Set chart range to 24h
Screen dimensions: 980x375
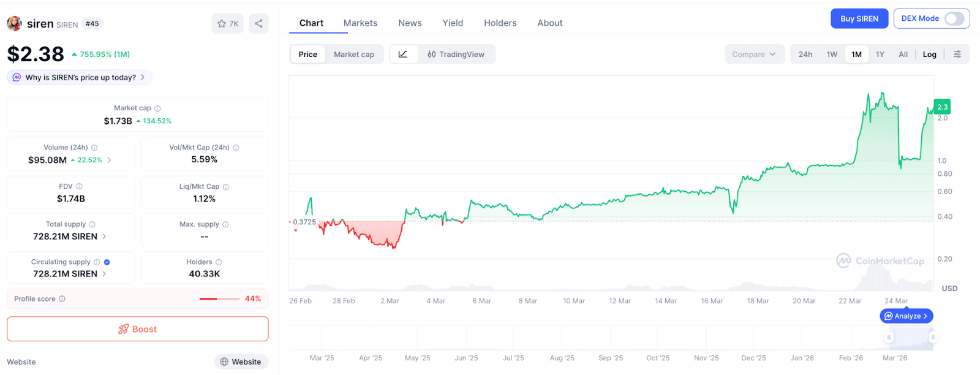tap(805, 54)
